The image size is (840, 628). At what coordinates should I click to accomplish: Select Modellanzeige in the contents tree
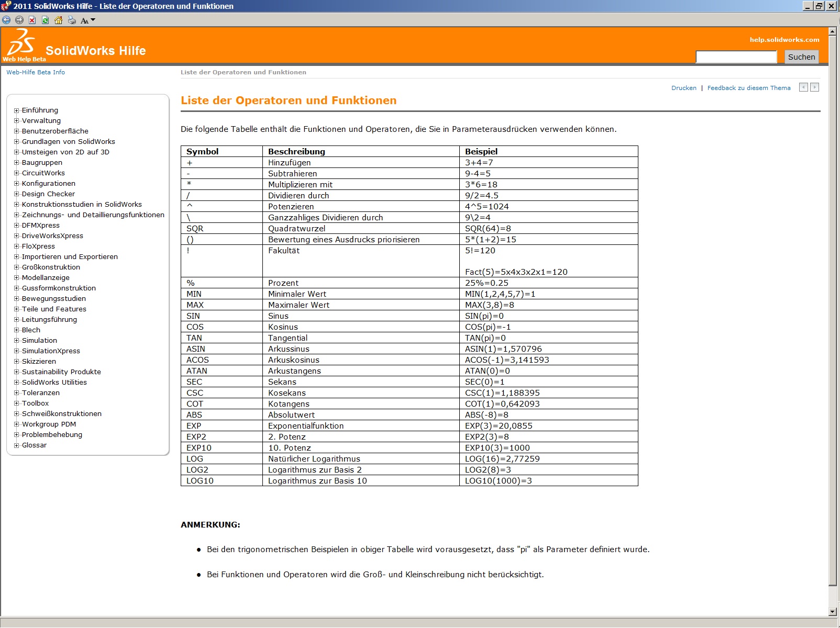[46, 278]
